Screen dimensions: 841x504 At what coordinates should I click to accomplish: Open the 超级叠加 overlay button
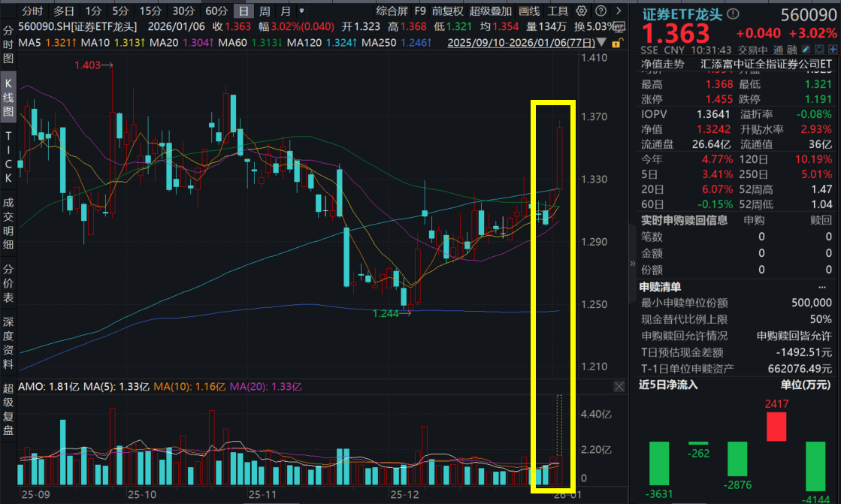pyautogui.click(x=490, y=11)
